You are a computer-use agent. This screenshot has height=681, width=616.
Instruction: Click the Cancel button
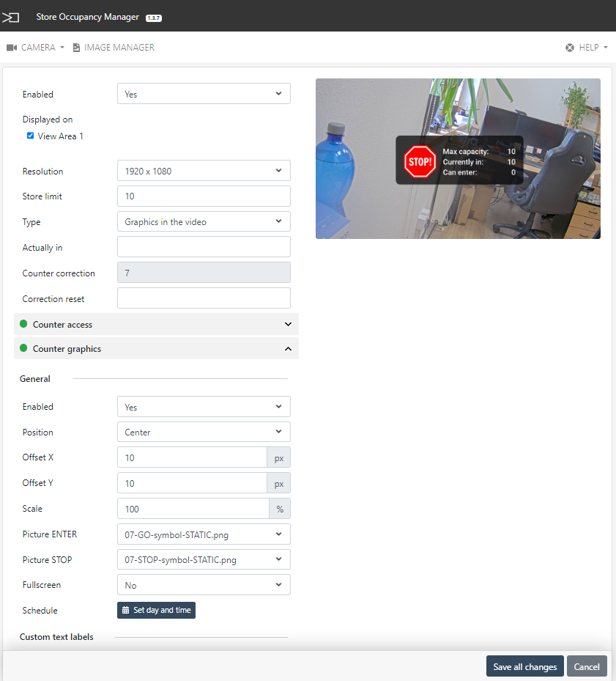(587, 666)
